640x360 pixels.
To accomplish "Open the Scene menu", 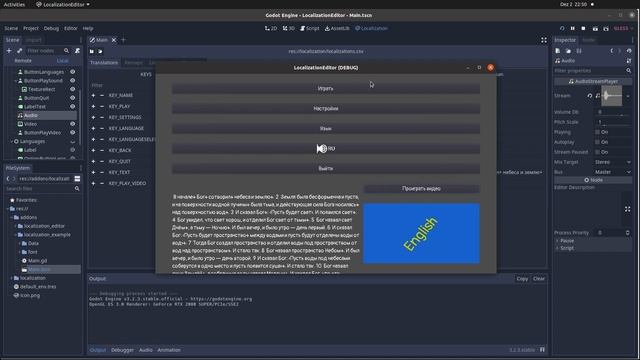I will click(11, 28).
